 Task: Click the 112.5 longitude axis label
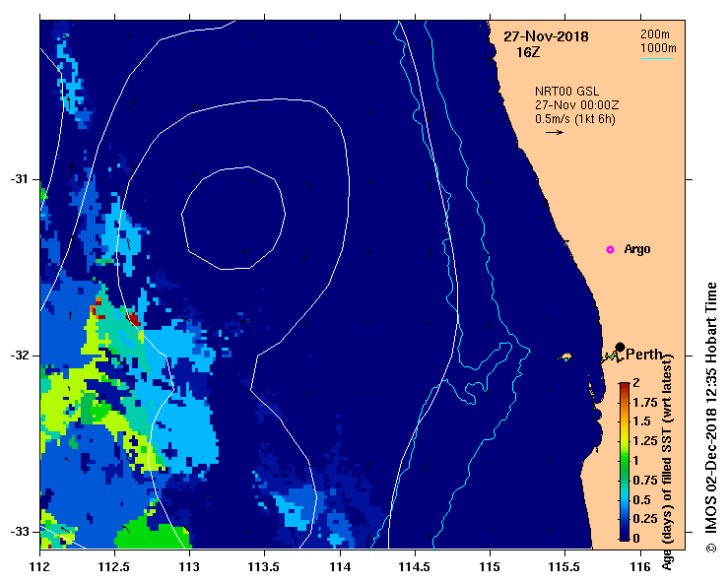click(x=114, y=567)
